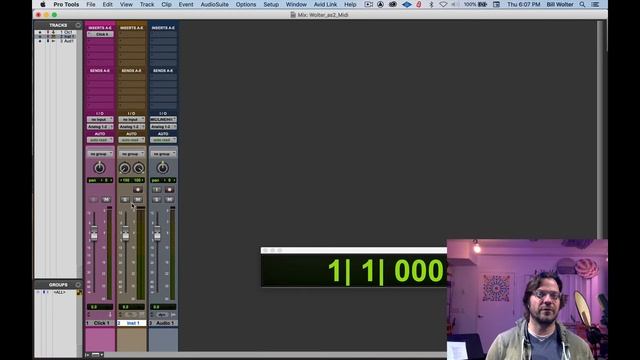Screen dimensions: 640x360
Task: Click the Click 1 pan knob
Action: [99, 168]
